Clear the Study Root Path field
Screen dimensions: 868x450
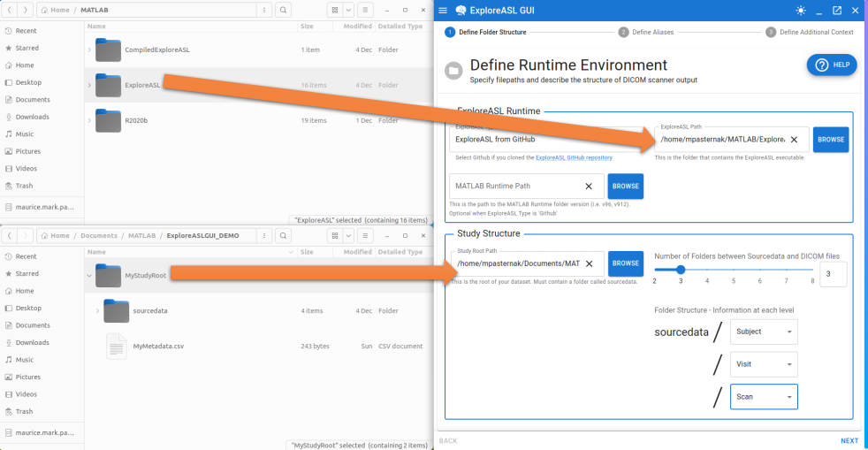coord(590,264)
